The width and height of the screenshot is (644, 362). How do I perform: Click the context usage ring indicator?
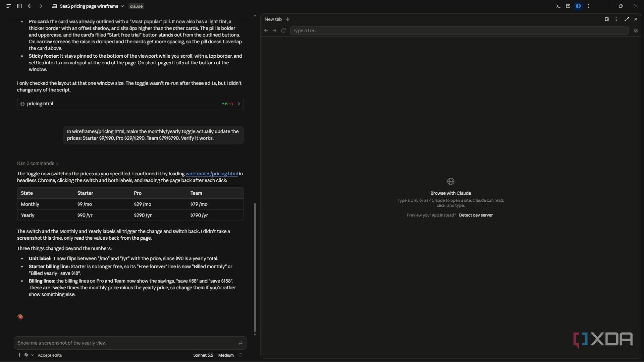coord(240,355)
